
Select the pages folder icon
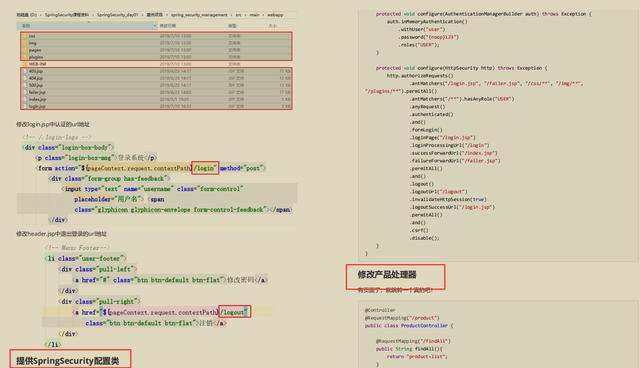[x=25, y=50]
